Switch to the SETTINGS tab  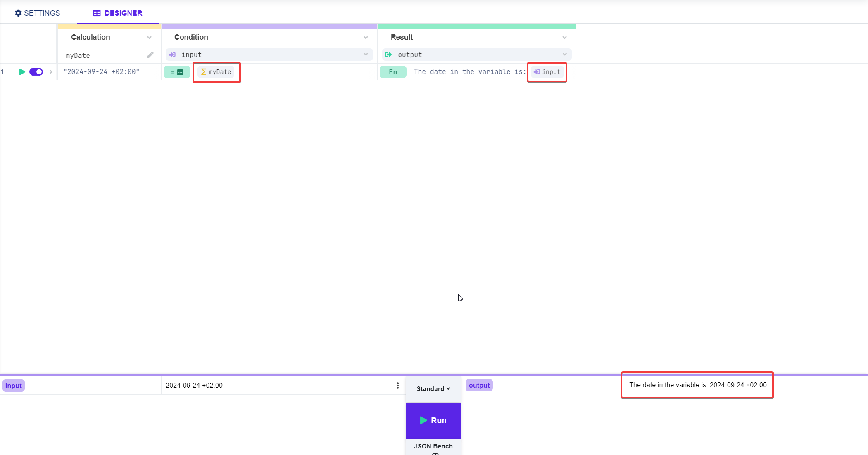tap(38, 13)
